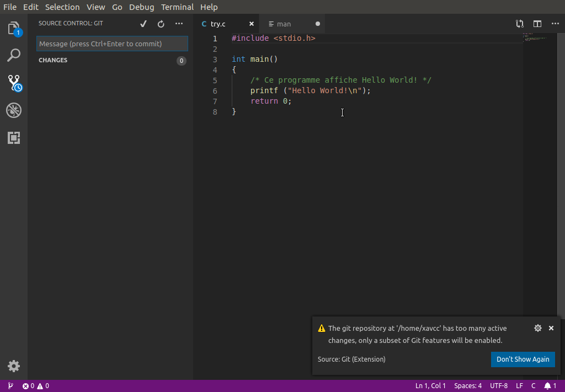
Task: Click the commit checkmark icon
Action: point(143,24)
